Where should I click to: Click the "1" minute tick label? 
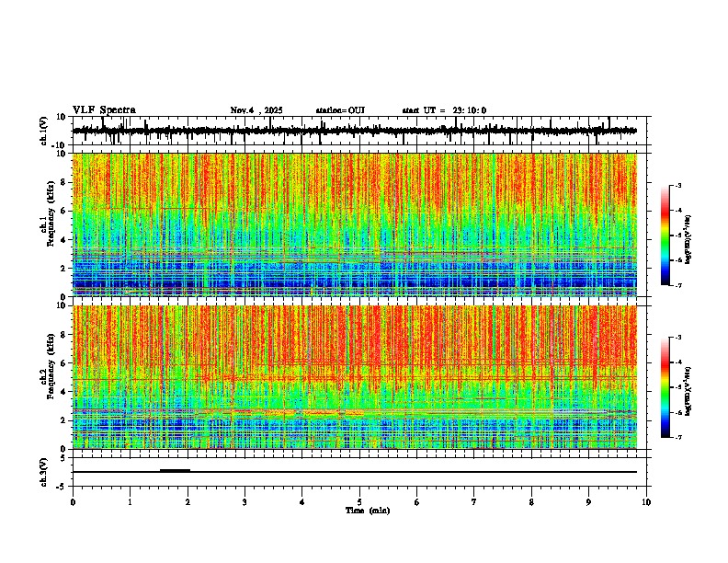click(x=130, y=502)
